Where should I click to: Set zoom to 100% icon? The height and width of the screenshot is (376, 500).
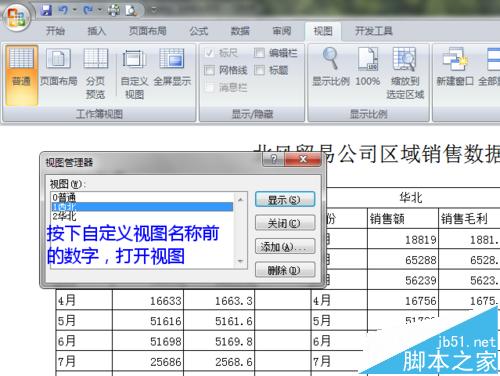click(368, 67)
